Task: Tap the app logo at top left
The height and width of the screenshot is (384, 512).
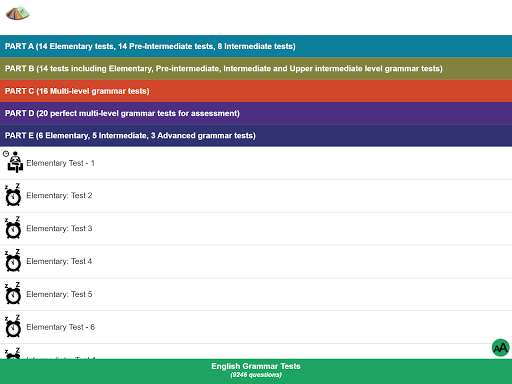Action: coord(18,13)
